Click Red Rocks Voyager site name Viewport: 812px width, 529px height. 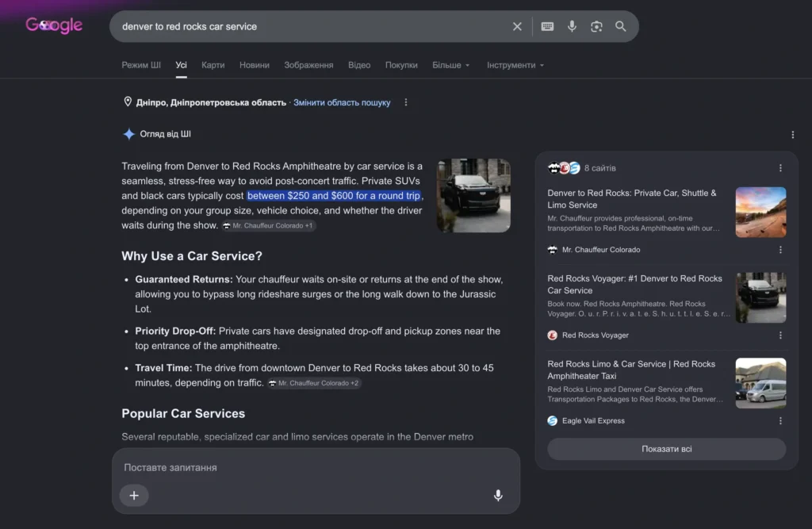point(595,335)
